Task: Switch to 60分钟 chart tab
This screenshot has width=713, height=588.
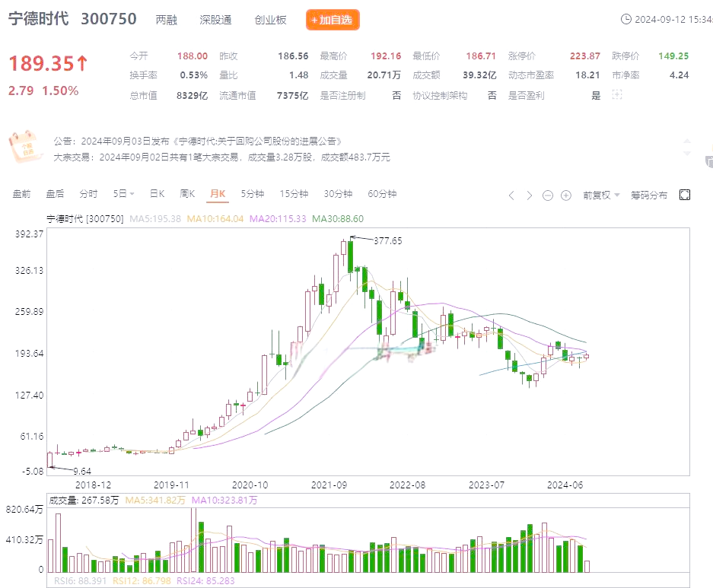Action: [382, 194]
